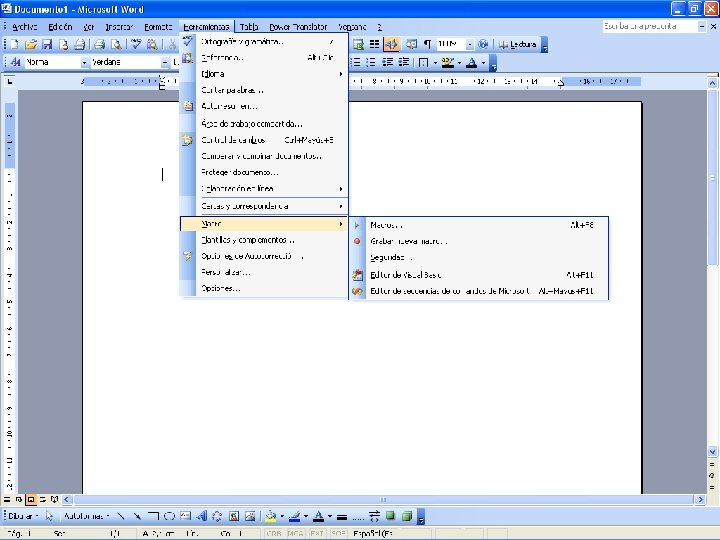720x540 pixels.
Task: Click the Research binoculars-book toolbar icon
Action: (x=152, y=45)
